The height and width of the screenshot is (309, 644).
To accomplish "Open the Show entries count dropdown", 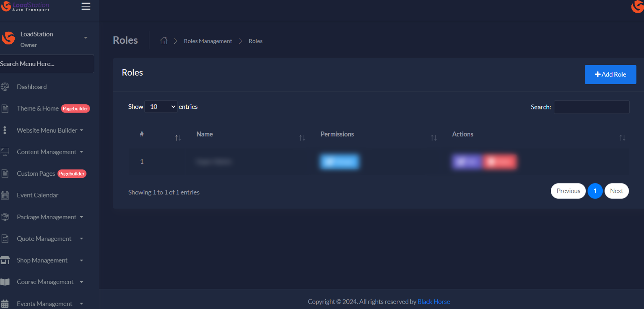I will tap(161, 107).
